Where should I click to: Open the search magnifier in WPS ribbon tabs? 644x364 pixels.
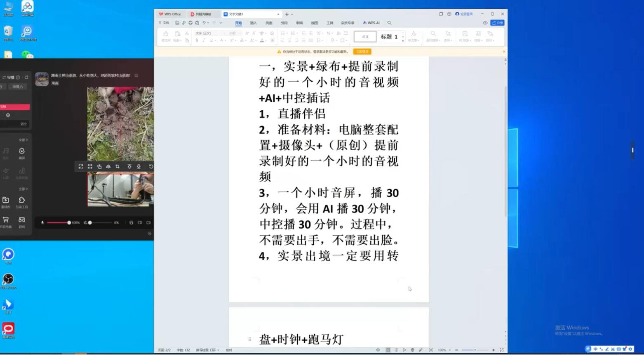[x=390, y=23]
